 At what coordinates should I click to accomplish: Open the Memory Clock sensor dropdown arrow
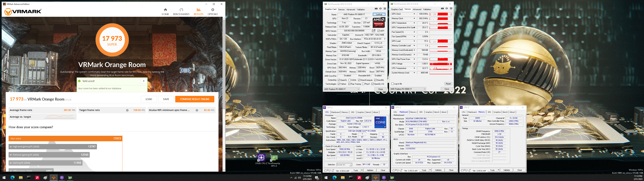pos(414,18)
